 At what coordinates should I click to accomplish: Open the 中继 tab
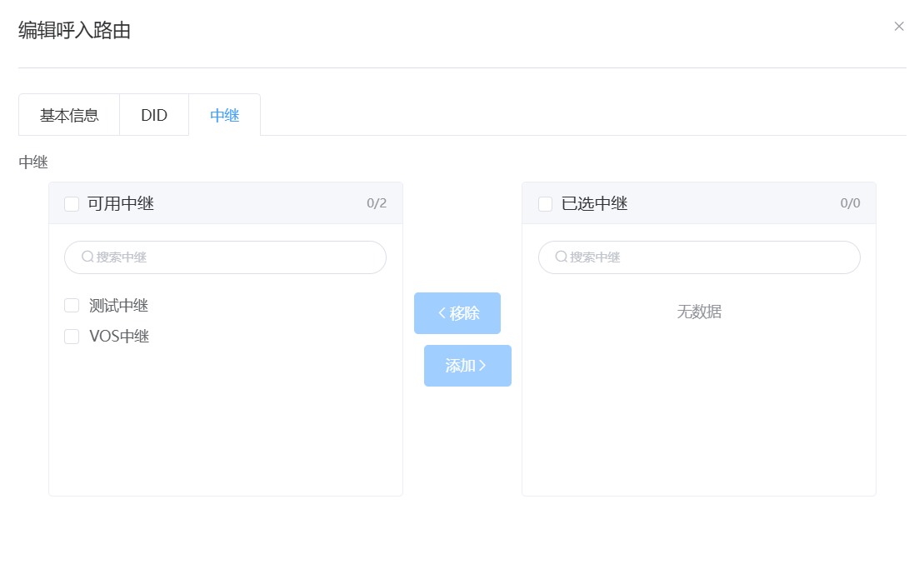[x=225, y=115]
